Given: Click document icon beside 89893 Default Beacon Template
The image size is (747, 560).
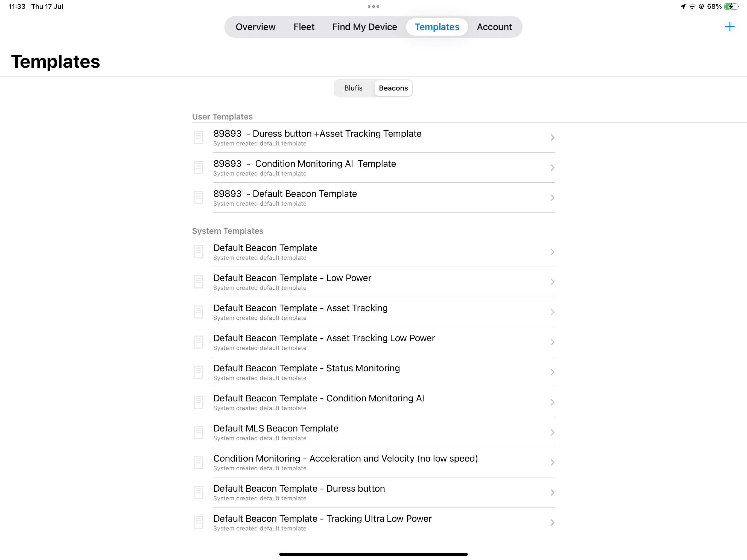Looking at the screenshot, I should pos(198,198).
